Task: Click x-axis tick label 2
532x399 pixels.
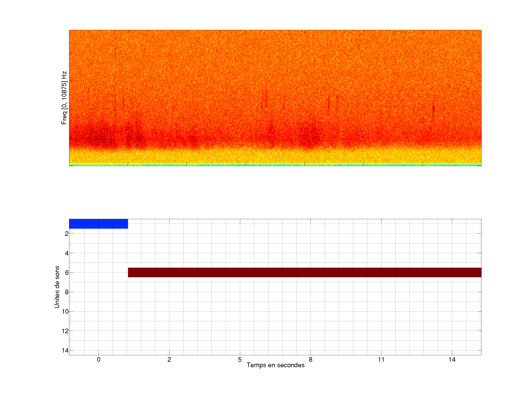Action: [x=169, y=359]
